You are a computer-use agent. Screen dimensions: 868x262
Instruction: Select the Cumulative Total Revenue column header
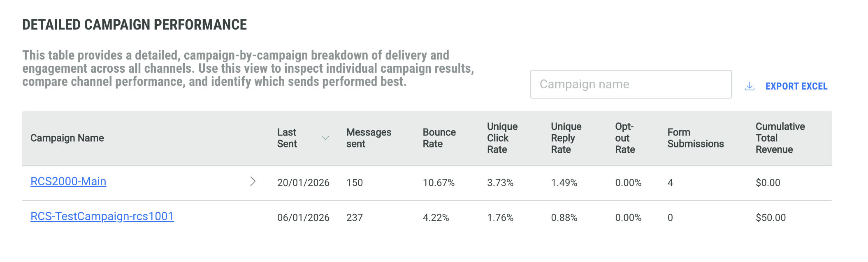780,138
